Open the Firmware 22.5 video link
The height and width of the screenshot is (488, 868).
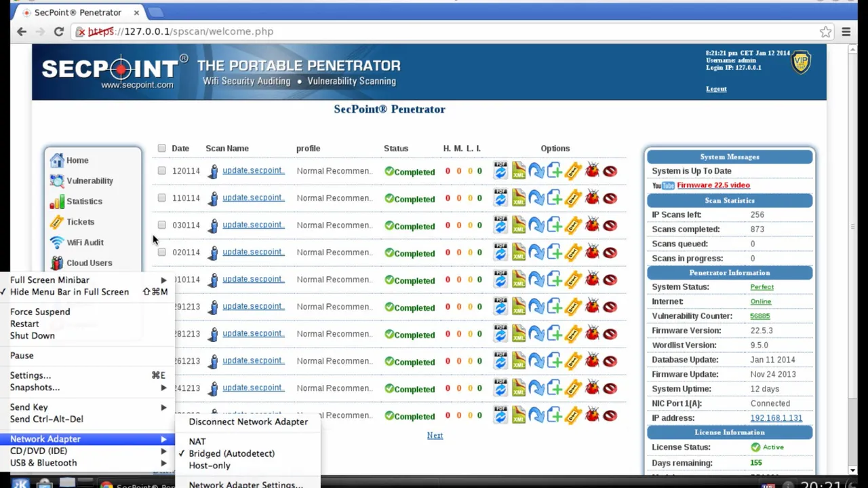click(x=713, y=185)
